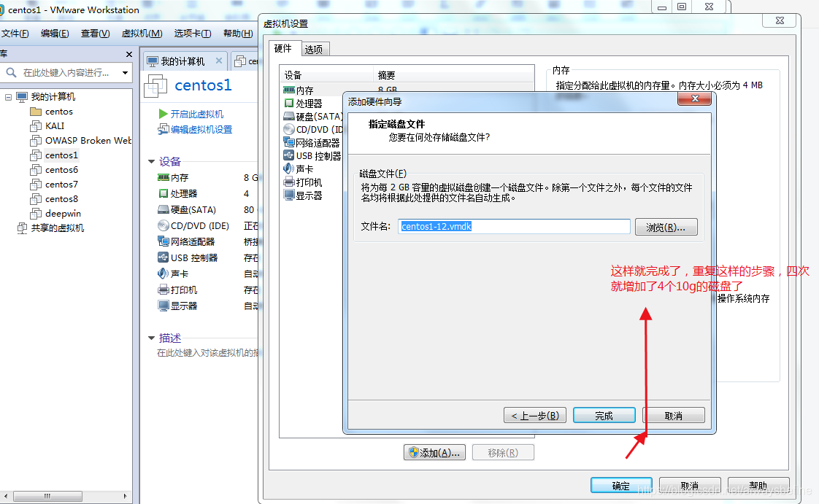The image size is (819, 504).
Task: Select centos8 VM icon in library
Action: point(36,199)
